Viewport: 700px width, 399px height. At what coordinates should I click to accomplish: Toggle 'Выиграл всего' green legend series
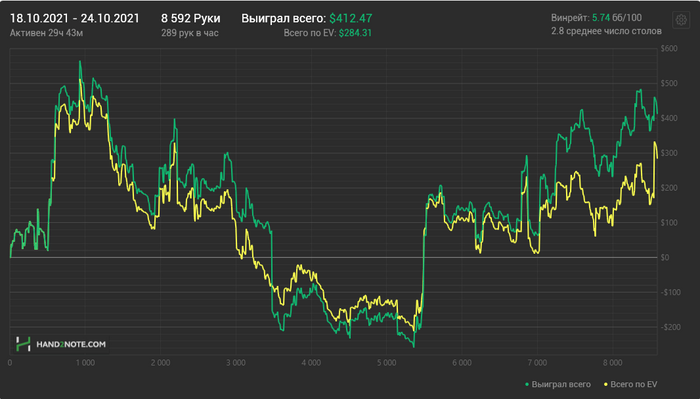(558, 384)
